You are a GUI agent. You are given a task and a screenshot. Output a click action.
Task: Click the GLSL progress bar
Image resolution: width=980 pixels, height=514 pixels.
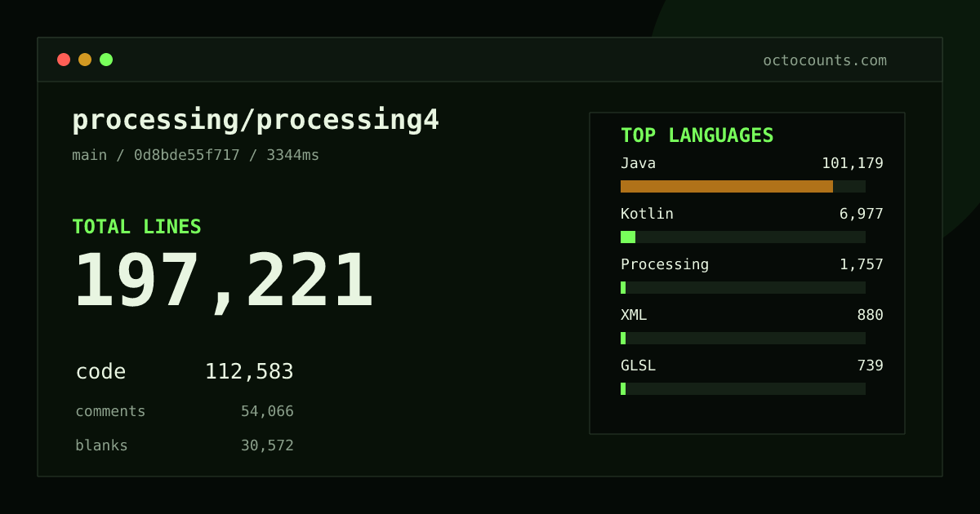(x=743, y=388)
